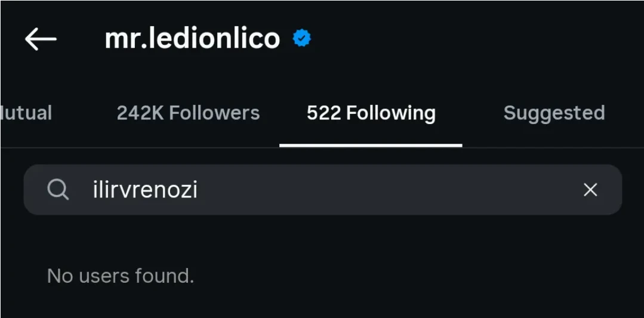Click the 'No users found.' message
The height and width of the screenshot is (318, 644).
121,276
